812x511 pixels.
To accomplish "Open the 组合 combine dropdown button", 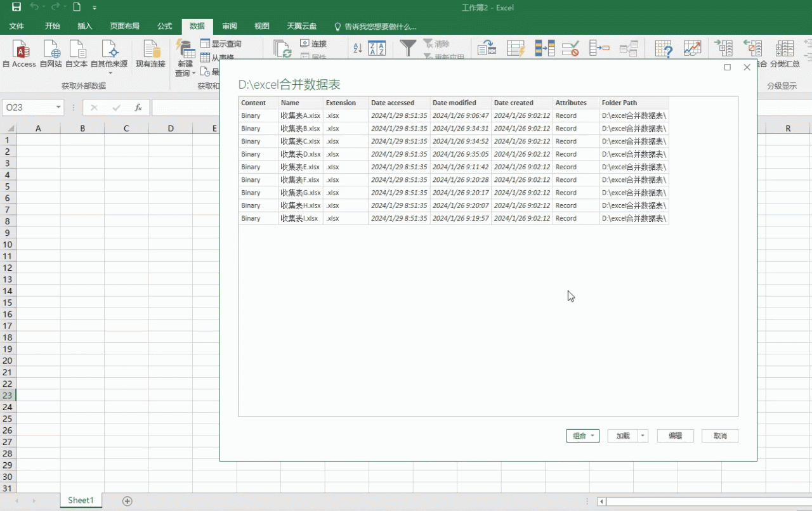I will click(583, 436).
